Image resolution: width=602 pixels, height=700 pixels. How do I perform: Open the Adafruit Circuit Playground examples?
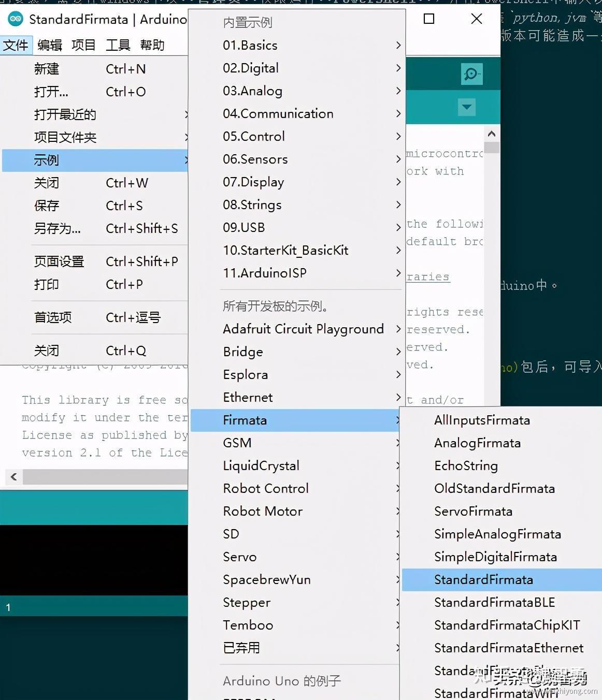click(303, 329)
